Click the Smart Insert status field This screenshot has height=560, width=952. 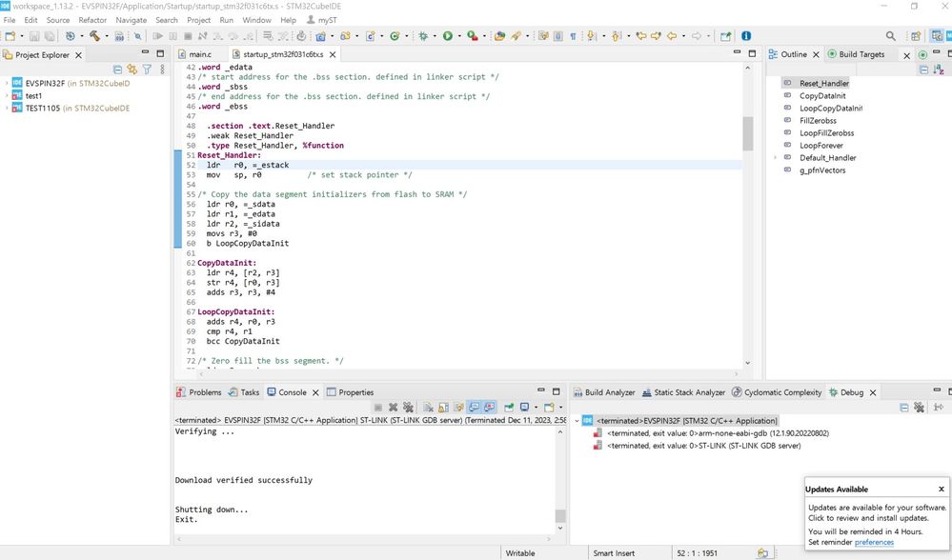point(614,553)
